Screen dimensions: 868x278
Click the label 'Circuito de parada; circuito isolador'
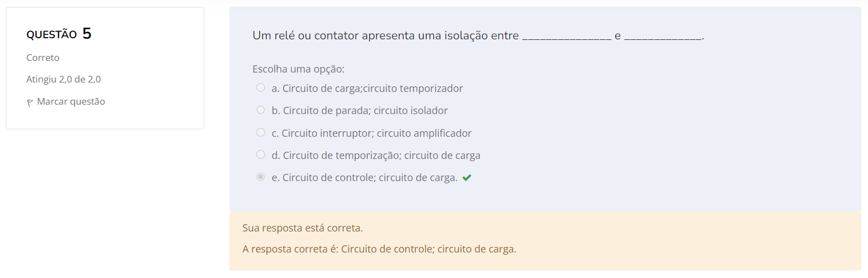click(365, 111)
